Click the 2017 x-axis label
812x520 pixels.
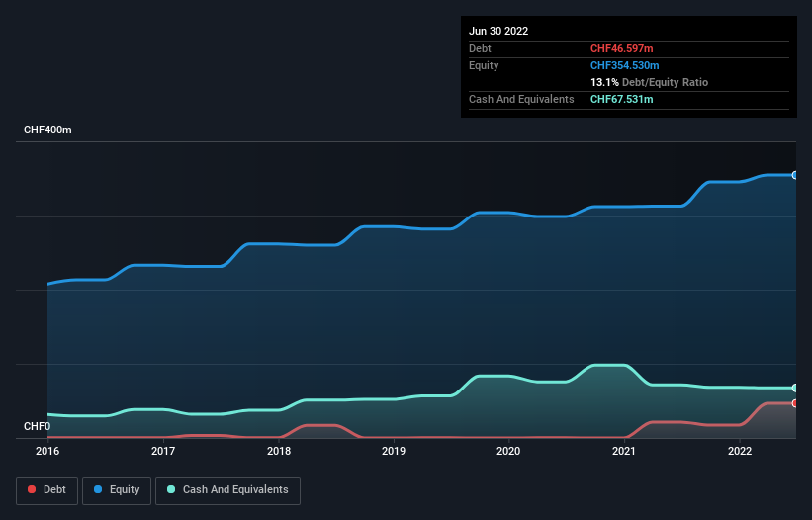click(163, 451)
